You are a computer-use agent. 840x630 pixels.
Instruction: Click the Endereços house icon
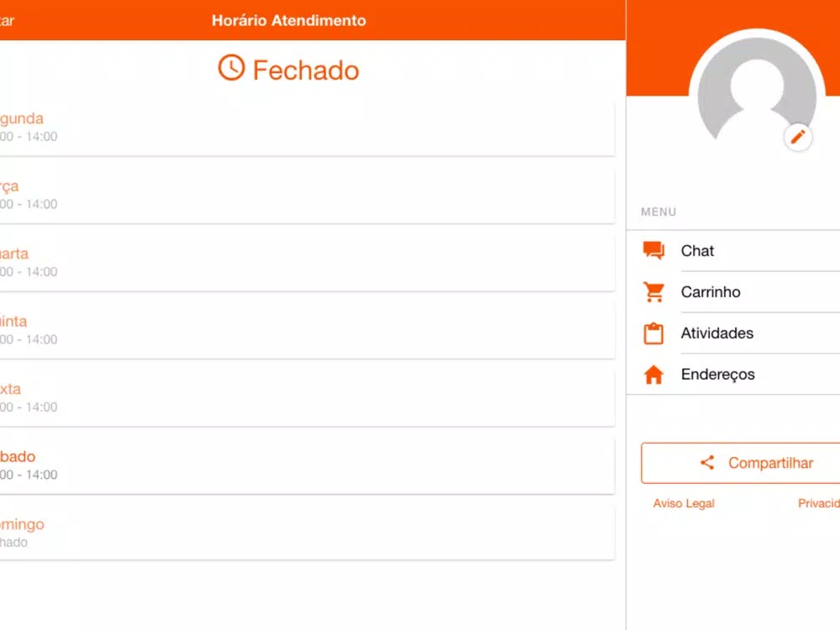pyautogui.click(x=654, y=374)
